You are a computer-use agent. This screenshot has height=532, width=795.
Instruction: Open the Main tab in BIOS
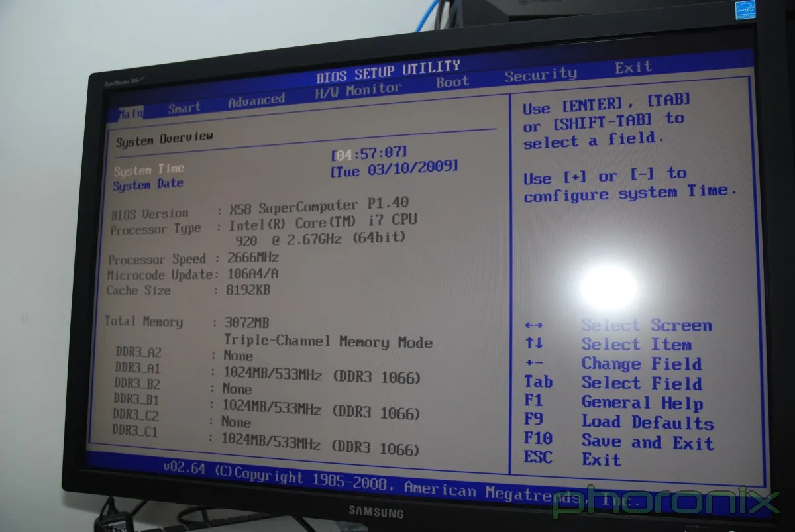pos(131,113)
